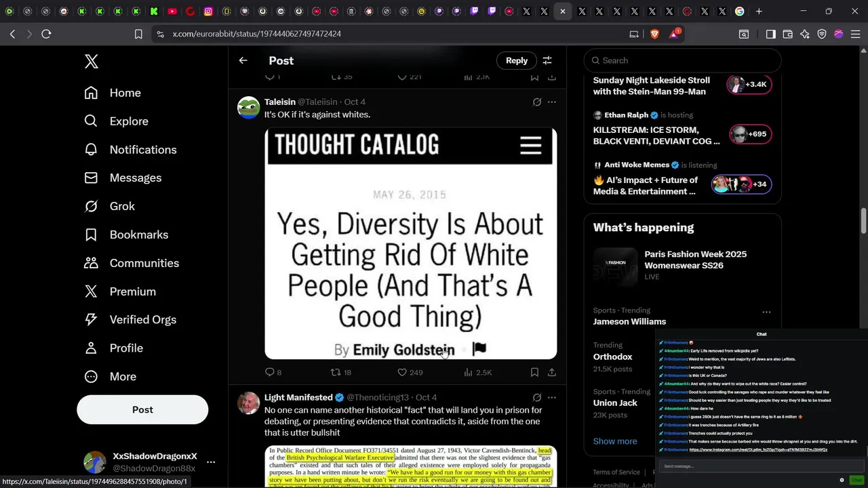The width and height of the screenshot is (868, 488).
Task: Open Sunday Night Lakeside Stroll space
Action: 682,85
